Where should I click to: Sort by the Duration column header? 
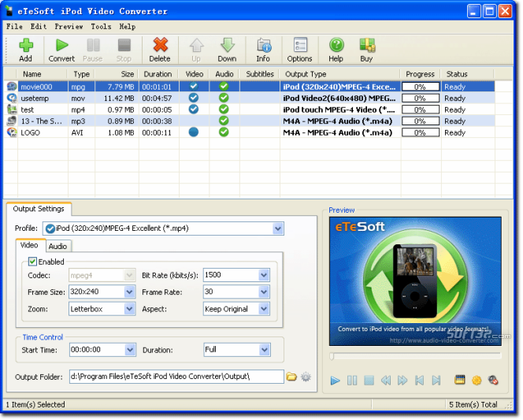click(x=158, y=74)
